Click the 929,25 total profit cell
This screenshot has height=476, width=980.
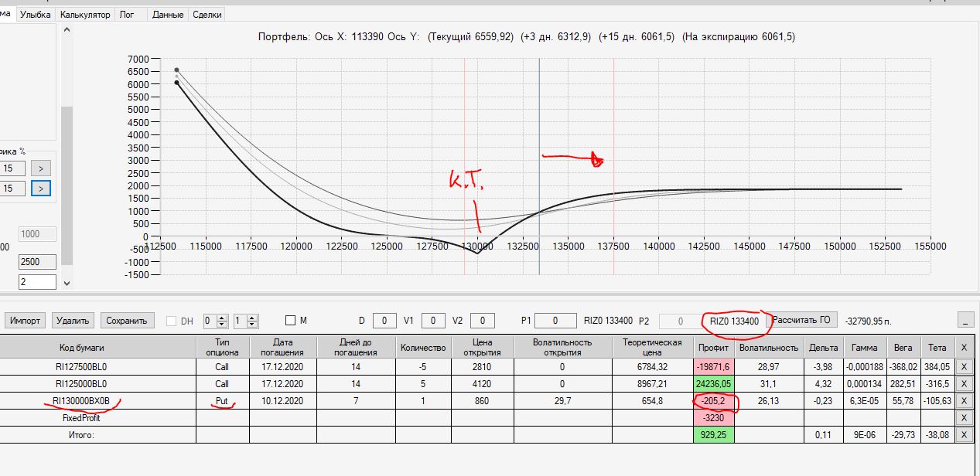(714, 434)
